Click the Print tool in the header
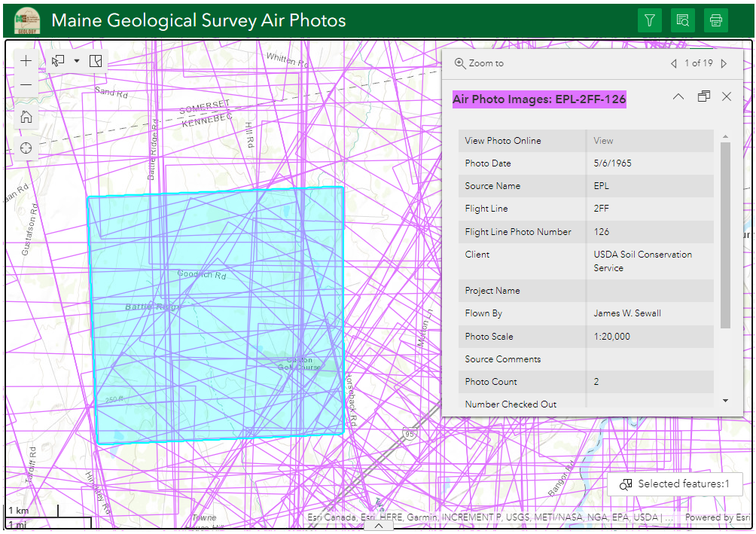756x534 pixels. point(716,20)
